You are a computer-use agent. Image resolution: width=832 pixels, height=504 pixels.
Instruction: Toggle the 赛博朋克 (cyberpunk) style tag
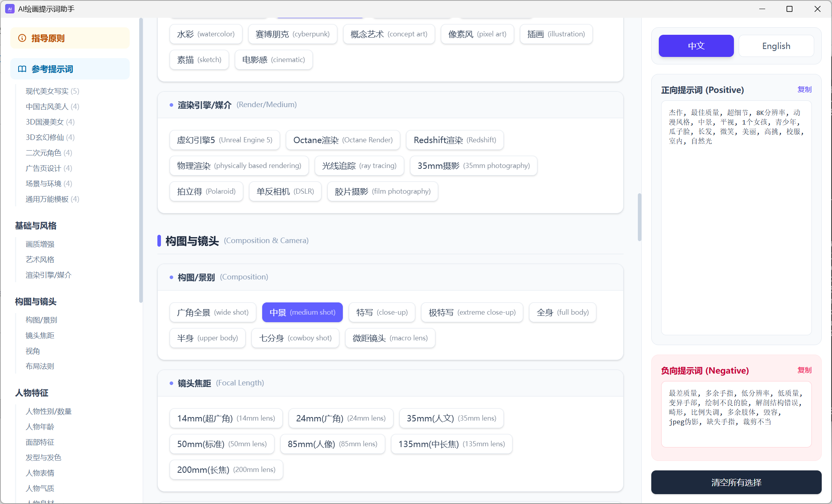coord(293,34)
